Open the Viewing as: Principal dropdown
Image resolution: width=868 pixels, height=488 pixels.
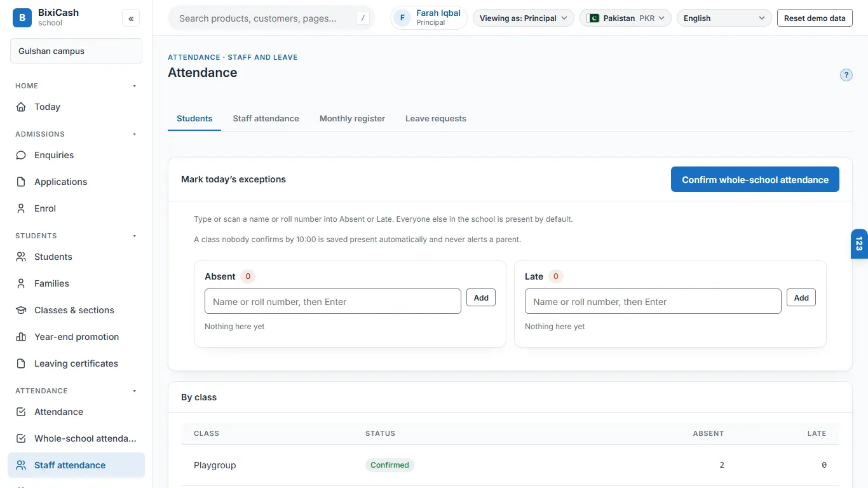tap(523, 18)
